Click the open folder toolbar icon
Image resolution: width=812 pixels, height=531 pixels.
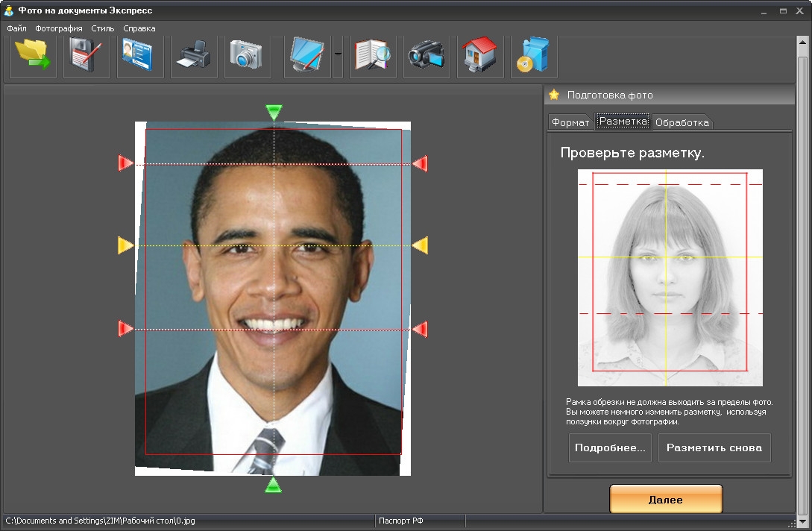[x=33, y=55]
